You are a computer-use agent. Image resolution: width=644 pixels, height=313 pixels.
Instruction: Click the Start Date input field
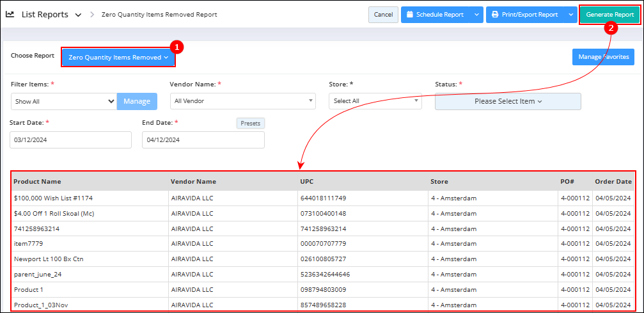[x=70, y=140]
